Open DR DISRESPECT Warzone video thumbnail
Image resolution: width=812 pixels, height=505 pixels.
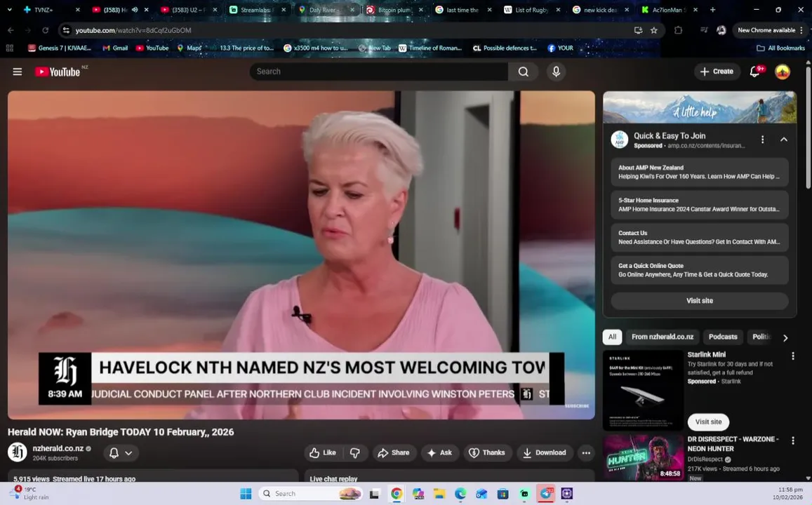coord(644,457)
